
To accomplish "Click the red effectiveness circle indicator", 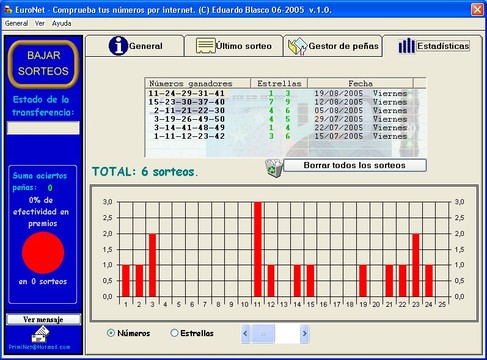I will tap(43, 253).
